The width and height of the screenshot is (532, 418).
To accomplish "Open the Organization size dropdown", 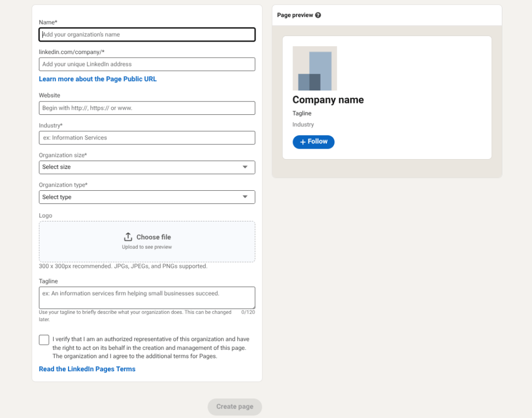I will 147,167.
